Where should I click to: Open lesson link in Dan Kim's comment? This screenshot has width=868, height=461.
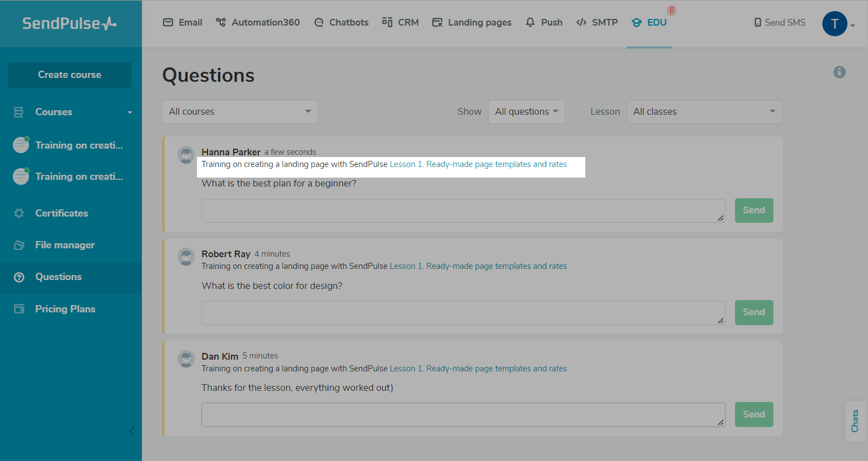coord(478,369)
